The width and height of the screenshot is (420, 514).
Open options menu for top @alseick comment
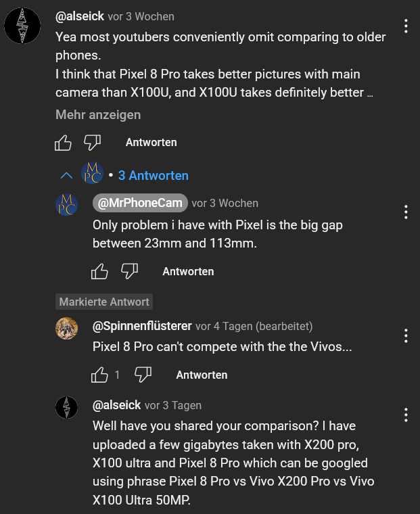[406, 26]
